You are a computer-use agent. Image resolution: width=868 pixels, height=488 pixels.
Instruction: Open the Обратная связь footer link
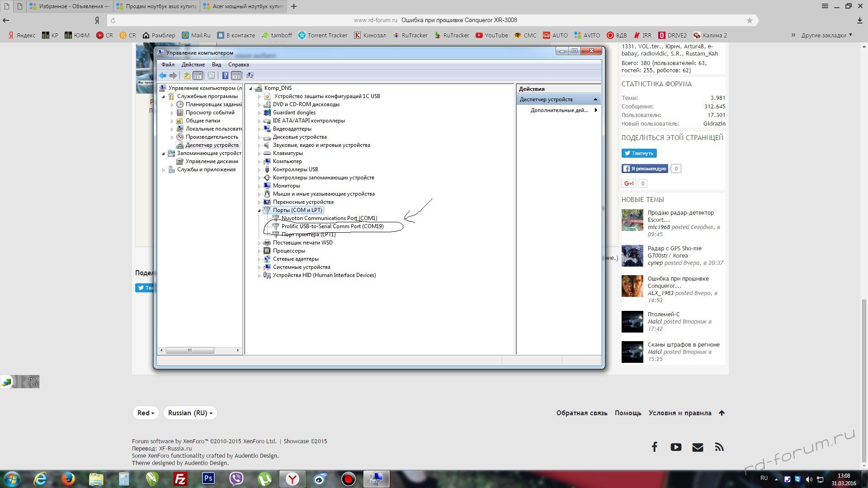click(x=581, y=413)
